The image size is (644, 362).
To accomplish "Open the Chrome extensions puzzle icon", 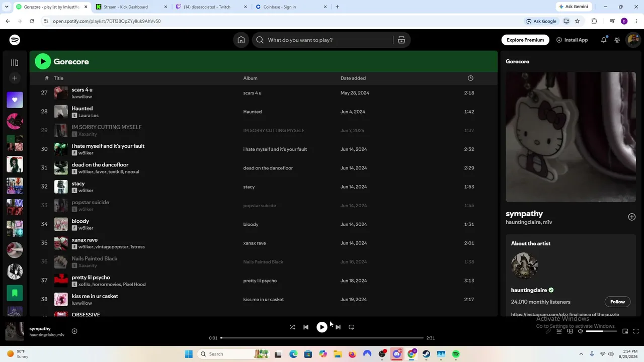I will [x=594, y=21].
